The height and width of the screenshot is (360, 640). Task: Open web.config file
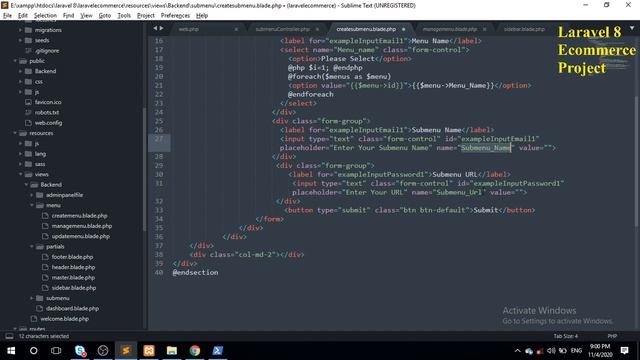tap(48, 123)
